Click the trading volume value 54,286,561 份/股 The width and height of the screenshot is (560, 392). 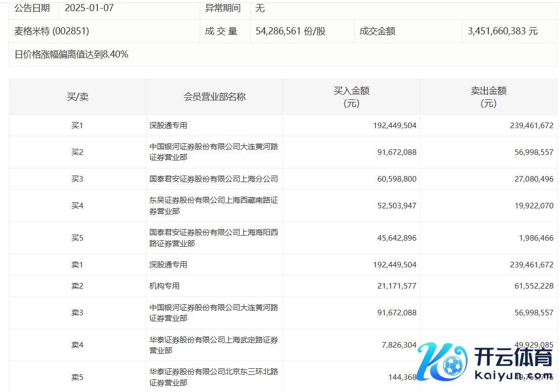291,31
